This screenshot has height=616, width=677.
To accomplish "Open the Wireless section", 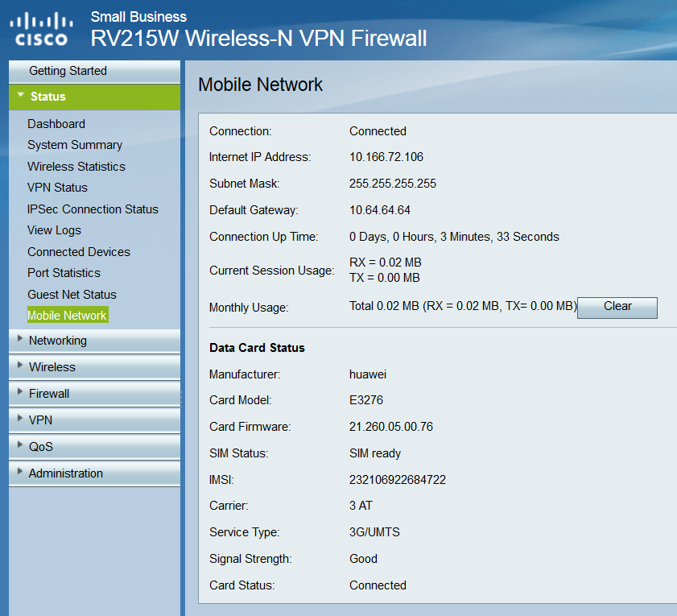I will [94, 367].
